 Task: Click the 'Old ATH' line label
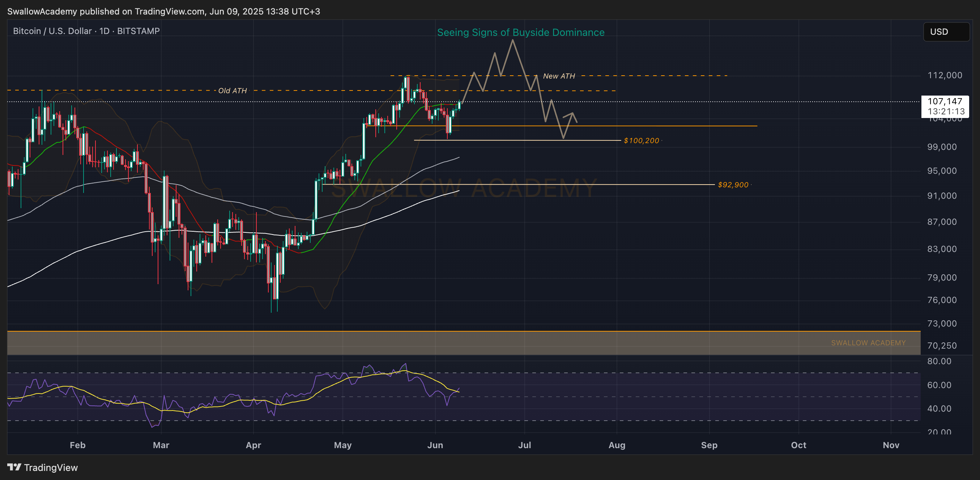click(232, 90)
